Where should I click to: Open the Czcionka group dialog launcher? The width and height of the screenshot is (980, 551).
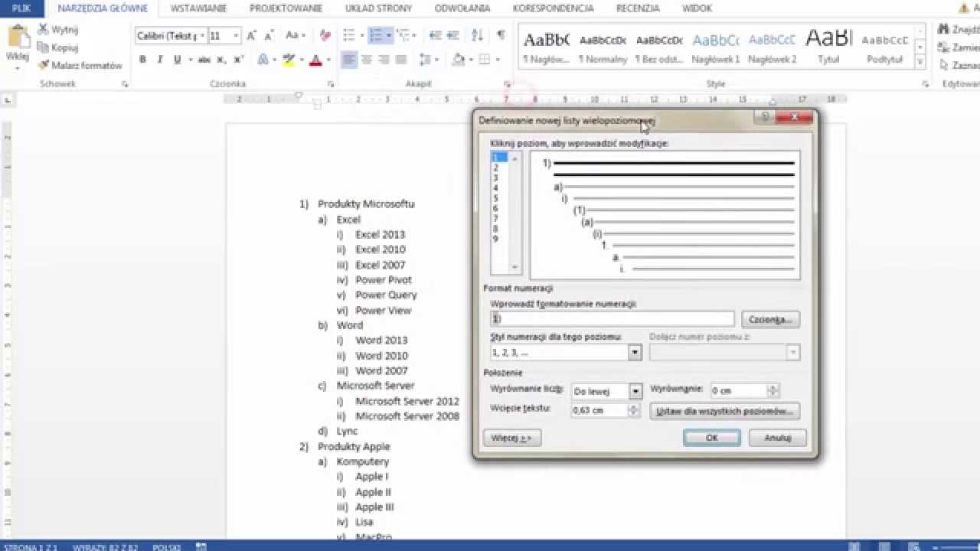[331, 84]
